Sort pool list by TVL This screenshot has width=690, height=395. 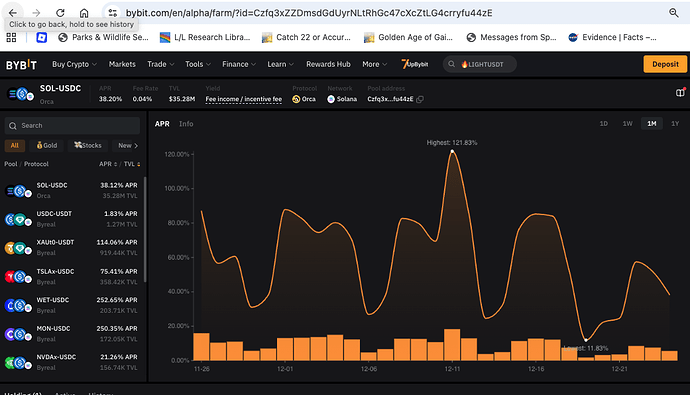click(x=132, y=164)
